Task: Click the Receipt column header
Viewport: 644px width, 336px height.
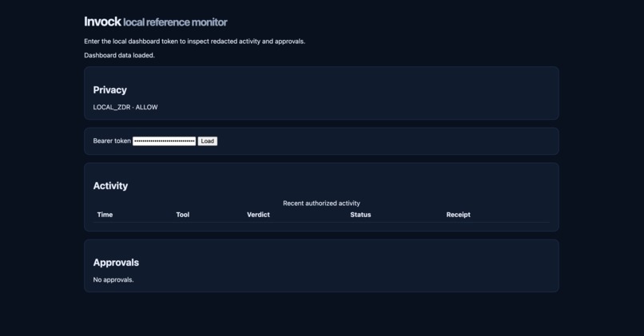Action: (x=459, y=215)
